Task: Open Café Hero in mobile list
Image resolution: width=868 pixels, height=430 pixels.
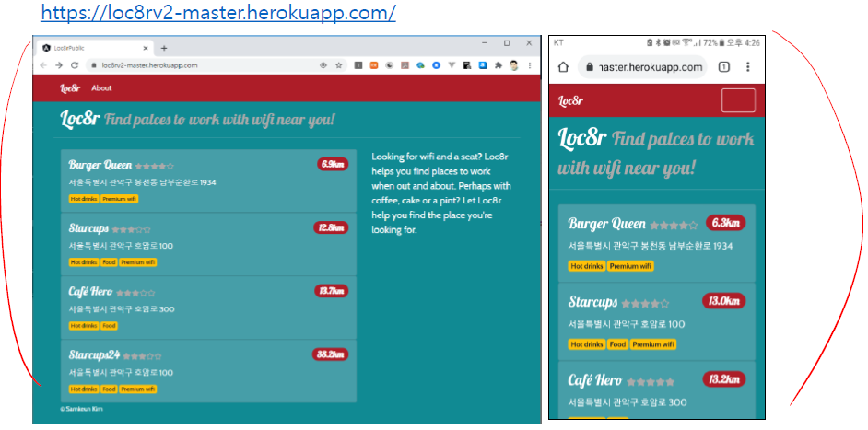Action: click(595, 381)
